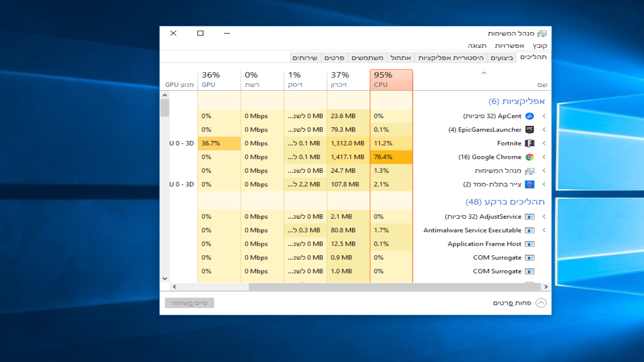Expand the AdjustService background process
The width and height of the screenshot is (644, 362).
tap(544, 217)
